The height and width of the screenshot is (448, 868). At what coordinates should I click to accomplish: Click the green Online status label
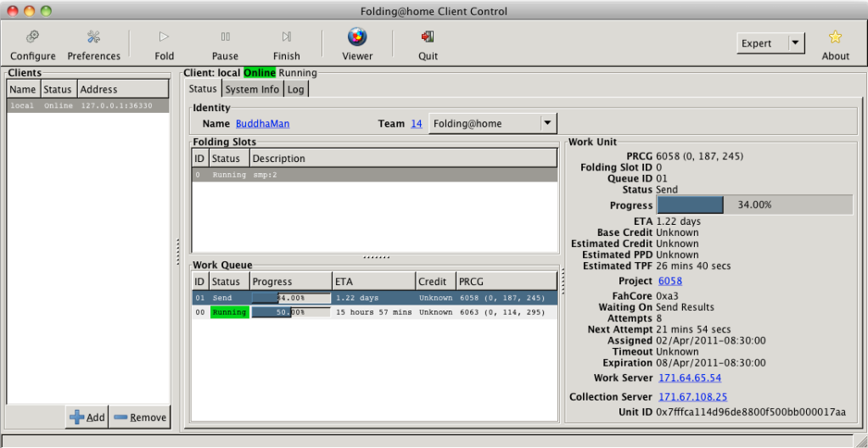click(x=260, y=72)
